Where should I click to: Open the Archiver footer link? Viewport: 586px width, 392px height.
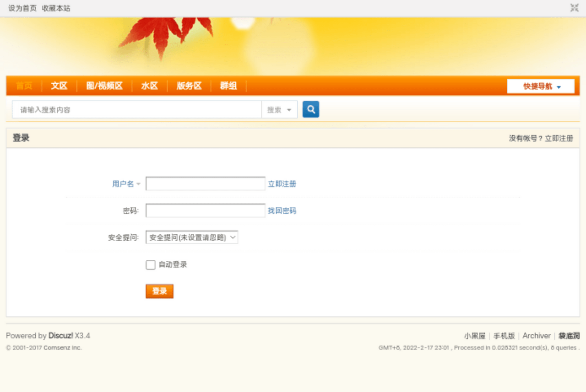537,336
